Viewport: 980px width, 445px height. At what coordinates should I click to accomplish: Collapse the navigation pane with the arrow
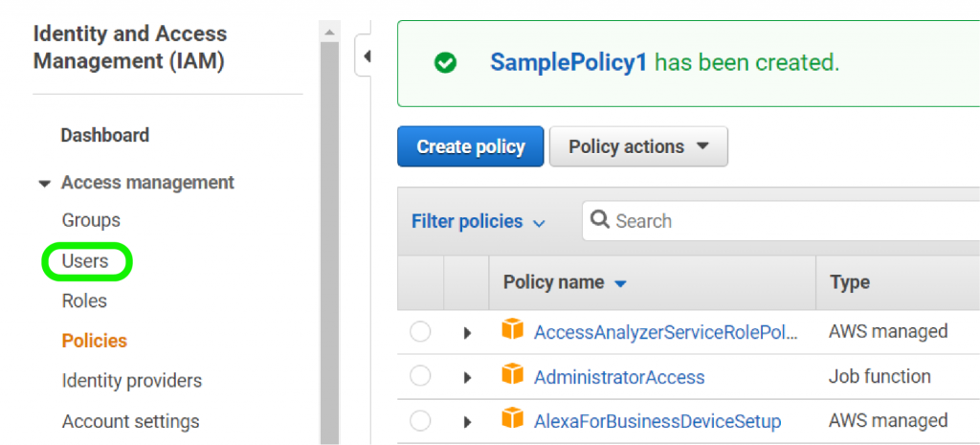[366, 56]
